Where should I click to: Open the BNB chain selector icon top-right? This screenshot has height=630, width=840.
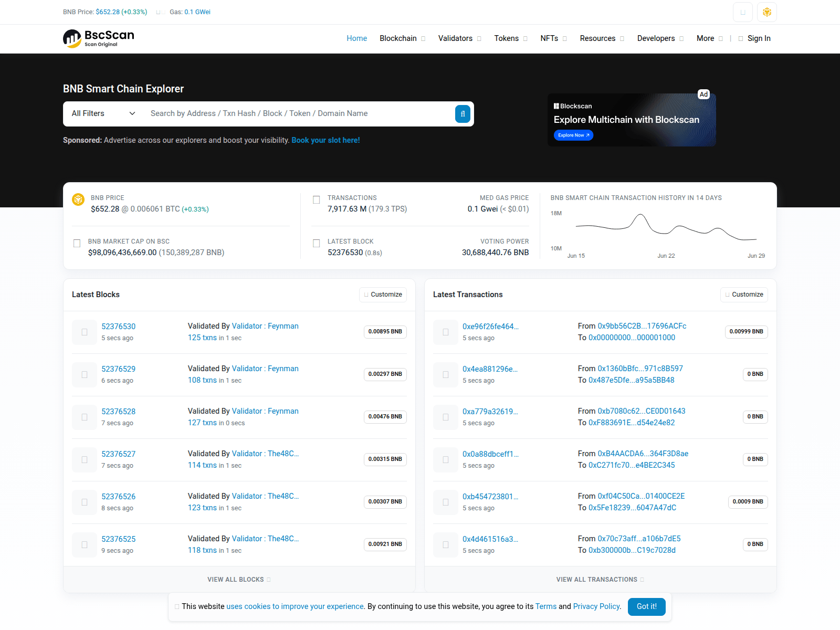tap(767, 12)
